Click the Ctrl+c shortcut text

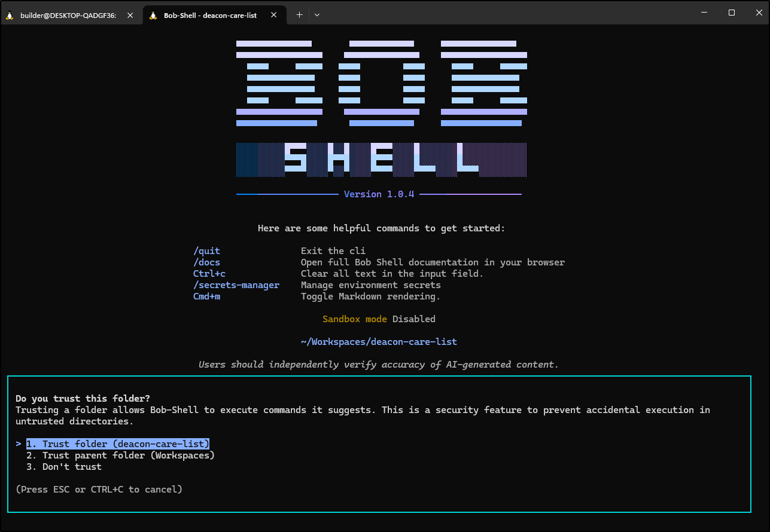209,274
